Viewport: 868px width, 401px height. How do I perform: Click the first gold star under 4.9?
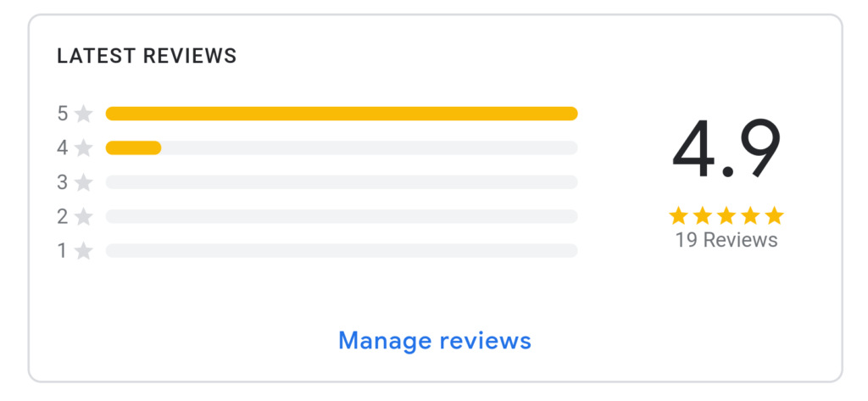pyautogui.click(x=679, y=215)
